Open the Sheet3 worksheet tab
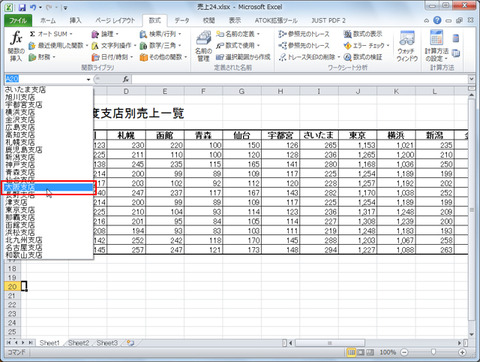The image size is (480, 362). tap(107, 343)
